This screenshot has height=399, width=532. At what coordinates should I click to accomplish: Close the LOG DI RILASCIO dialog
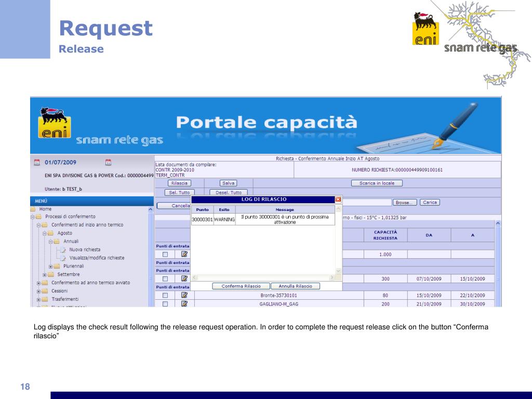point(338,199)
